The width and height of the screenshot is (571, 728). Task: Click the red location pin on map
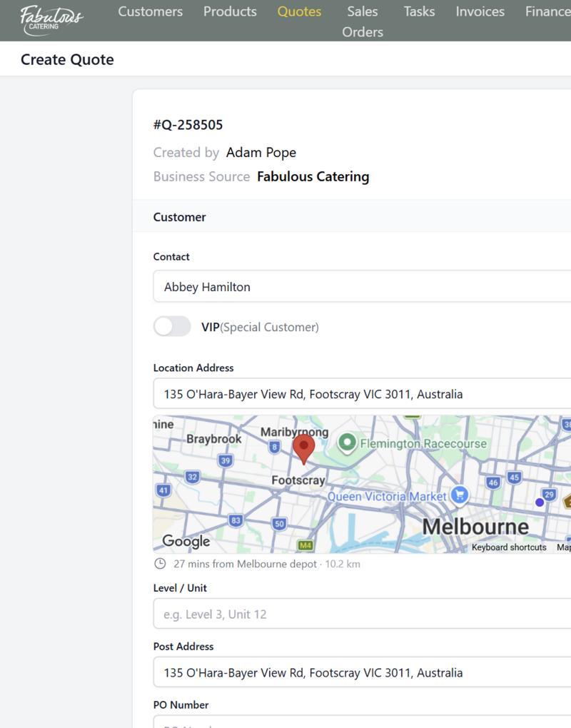click(303, 449)
